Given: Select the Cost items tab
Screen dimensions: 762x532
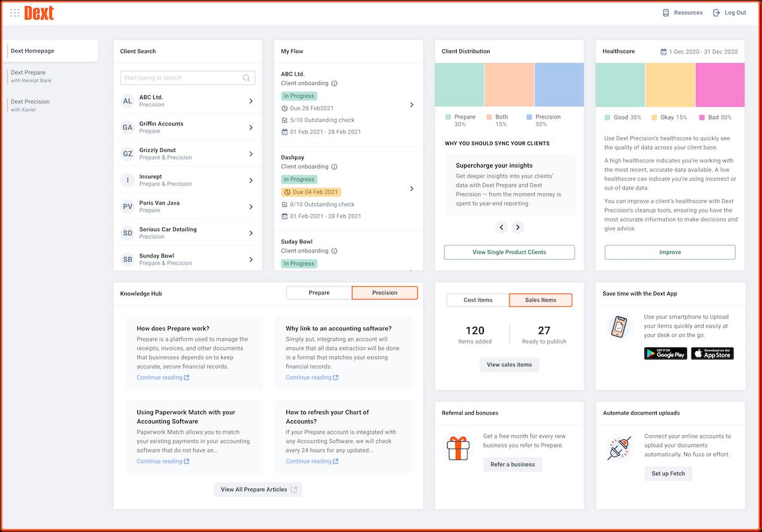Looking at the screenshot, I should 478,300.
